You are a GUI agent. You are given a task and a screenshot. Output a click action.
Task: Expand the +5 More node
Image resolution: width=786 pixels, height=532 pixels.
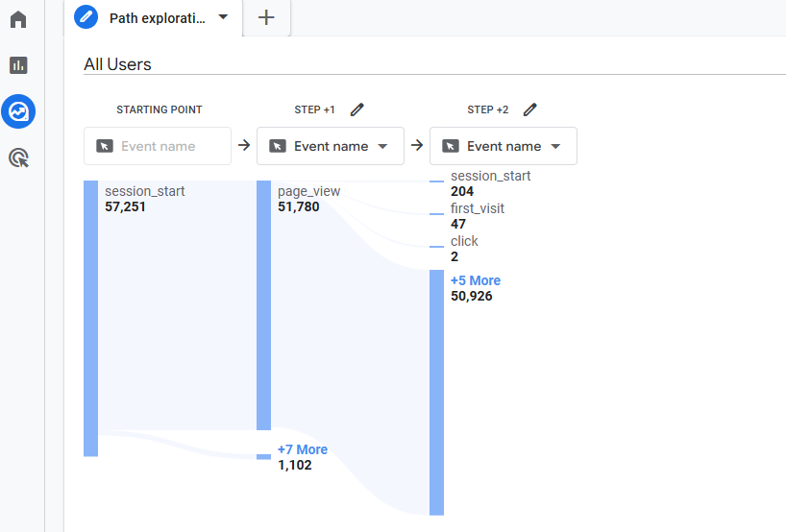475,280
